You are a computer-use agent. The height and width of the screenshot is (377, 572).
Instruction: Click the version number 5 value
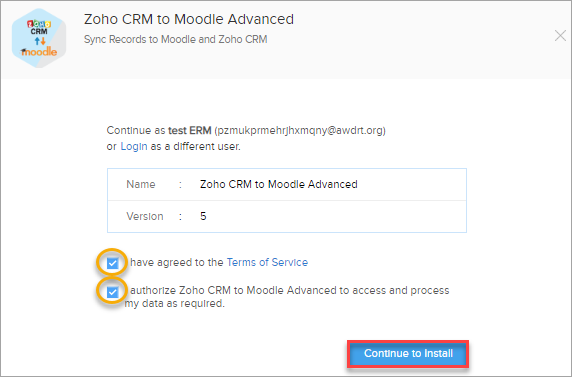coord(203,216)
